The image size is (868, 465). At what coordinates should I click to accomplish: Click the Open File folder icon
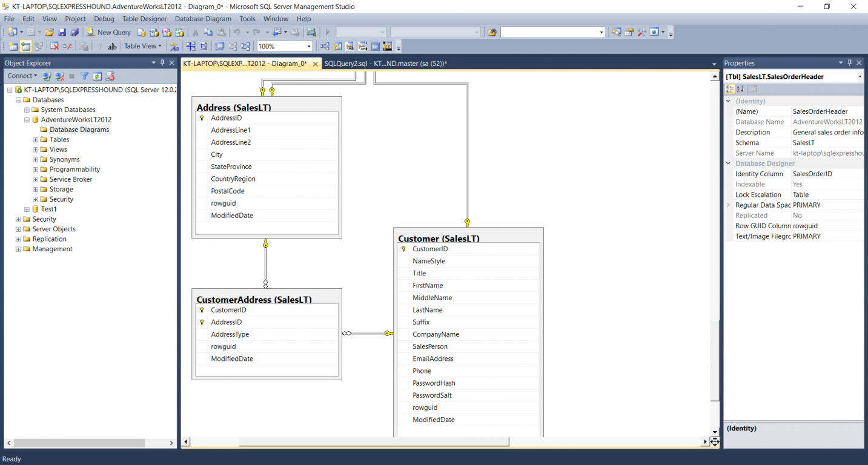coord(49,32)
